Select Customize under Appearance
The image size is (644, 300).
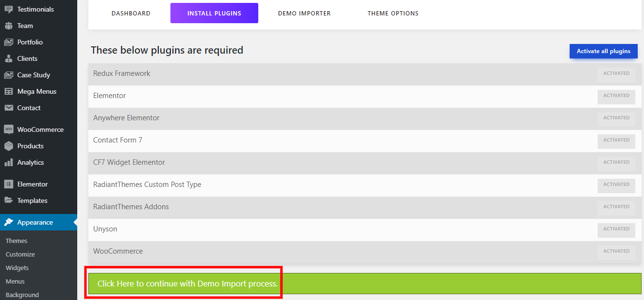point(20,254)
